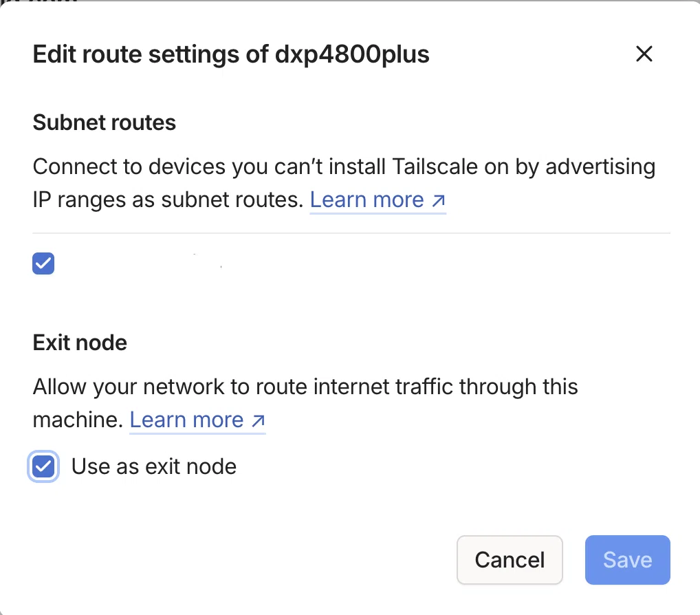Click the device name dxp4800plus in the title
Screen dimensions: 700x615
352,54
